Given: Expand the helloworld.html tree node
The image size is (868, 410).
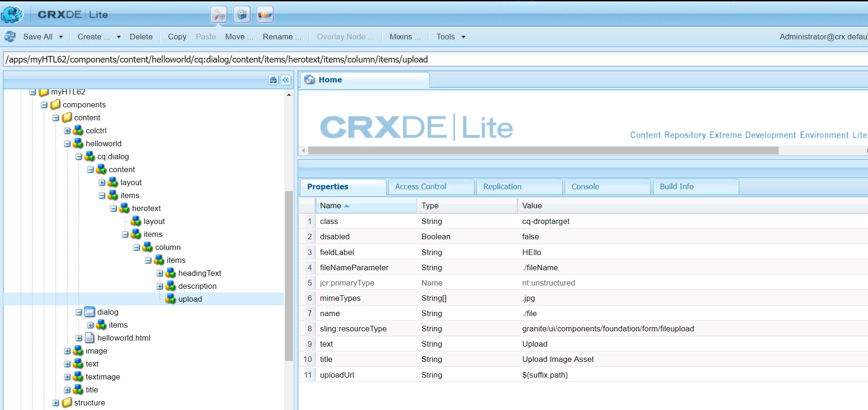Looking at the screenshot, I should (79, 338).
